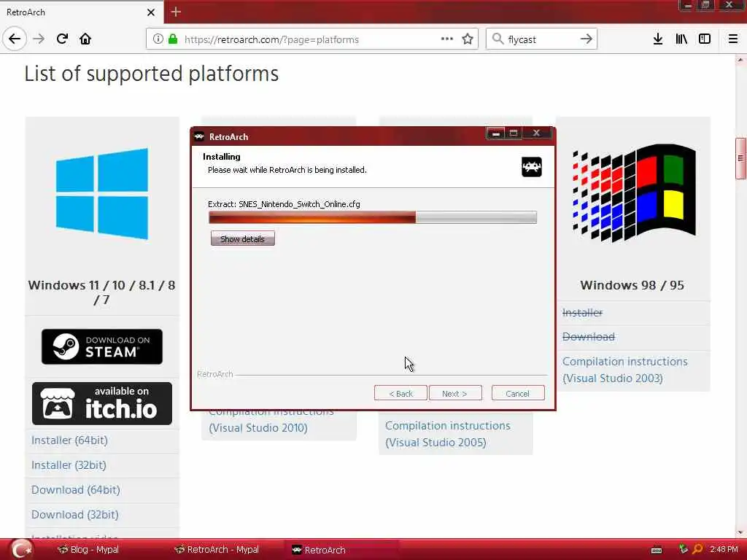The image size is (747, 560).
Task: Switch to Blog - Mypal taskbar window
Action: point(88,550)
